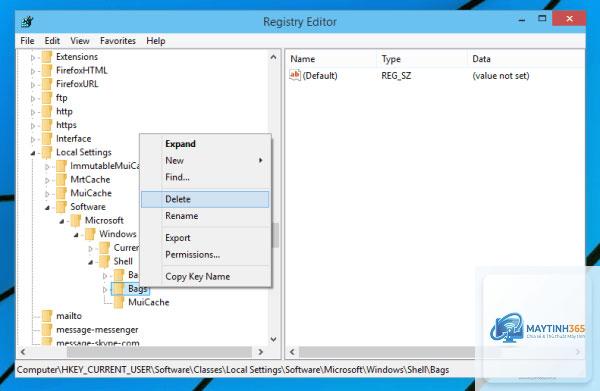Click the FirefoxHTML folder icon

click(47, 70)
